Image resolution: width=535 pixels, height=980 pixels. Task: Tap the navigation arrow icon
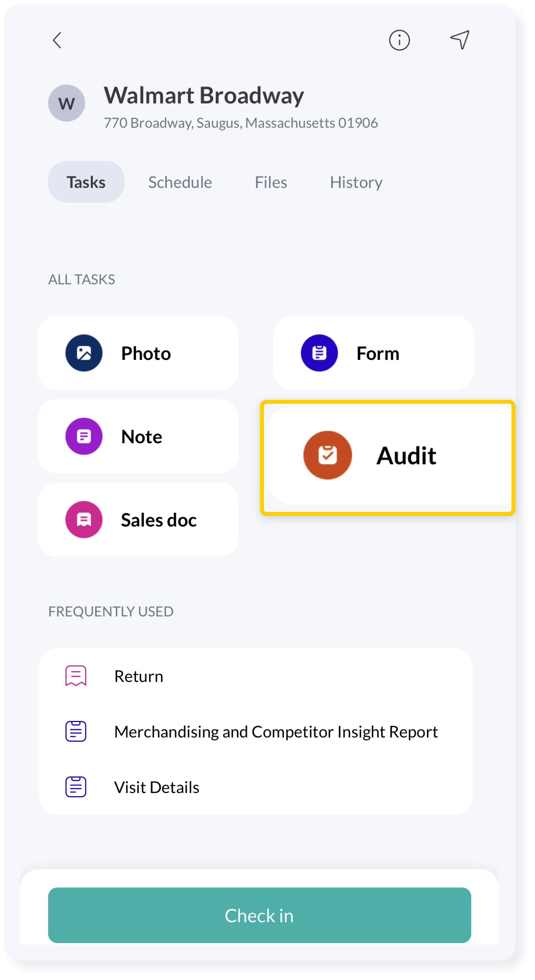pyautogui.click(x=460, y=40)
